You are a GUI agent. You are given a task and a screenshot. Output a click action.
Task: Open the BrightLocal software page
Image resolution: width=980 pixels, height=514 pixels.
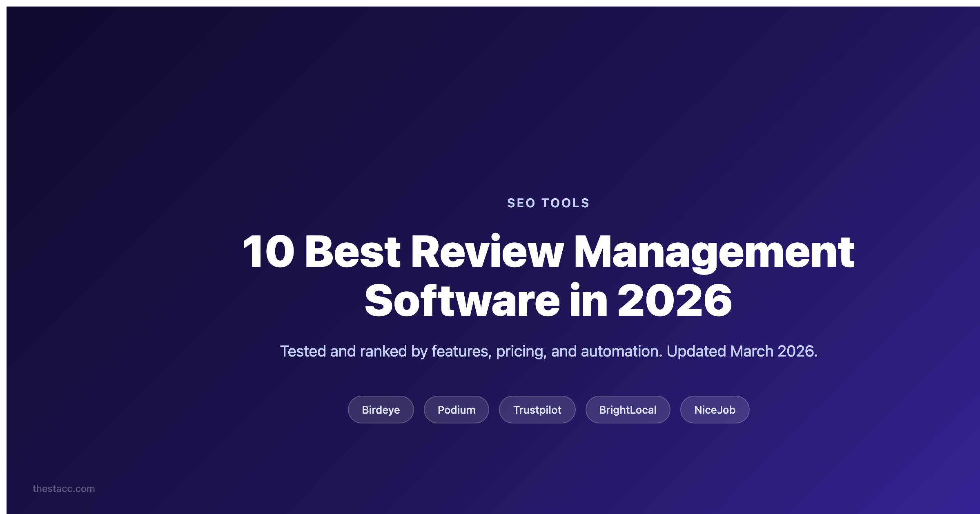tap(628, 410)
